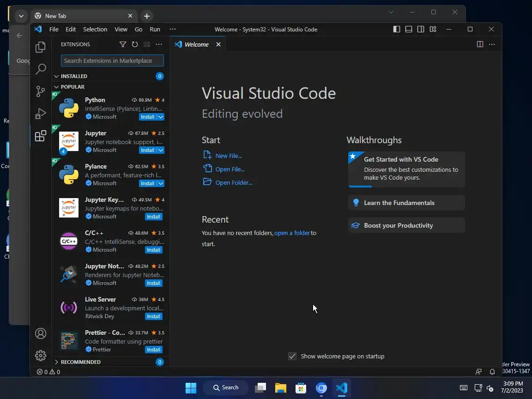Click the Open File link

tap(230, 169)
